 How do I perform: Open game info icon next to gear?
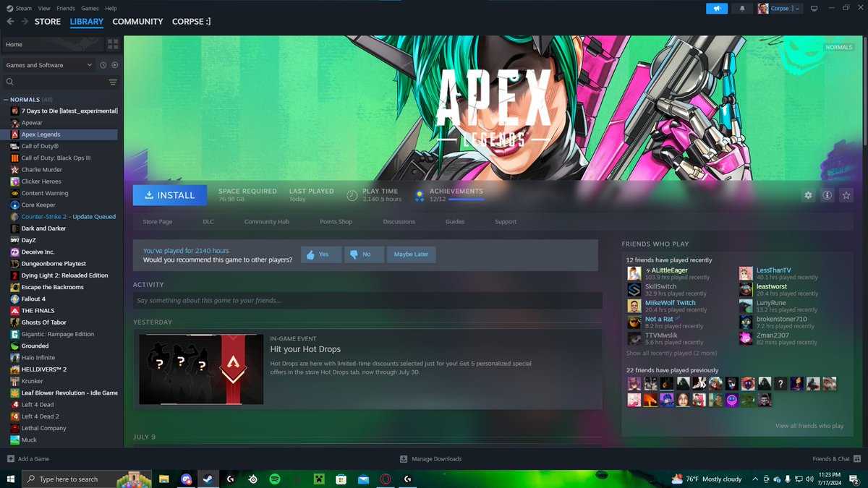click(827, 195)
